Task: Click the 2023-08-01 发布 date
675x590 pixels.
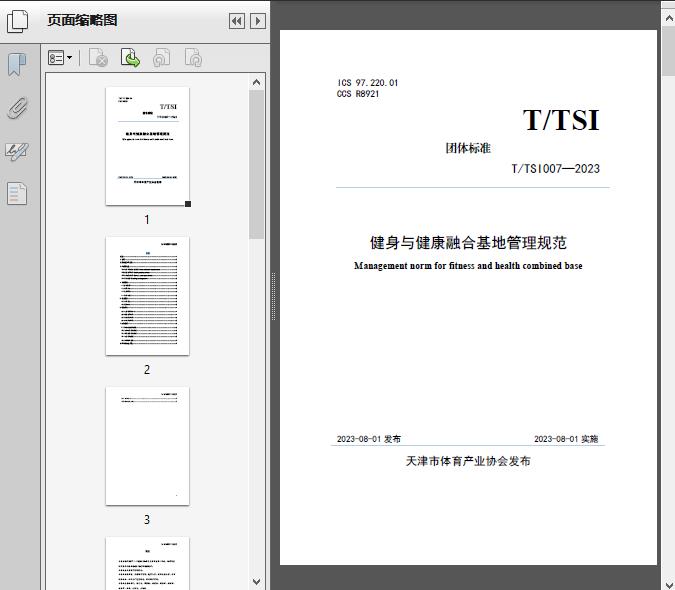Action: point(368,439)
